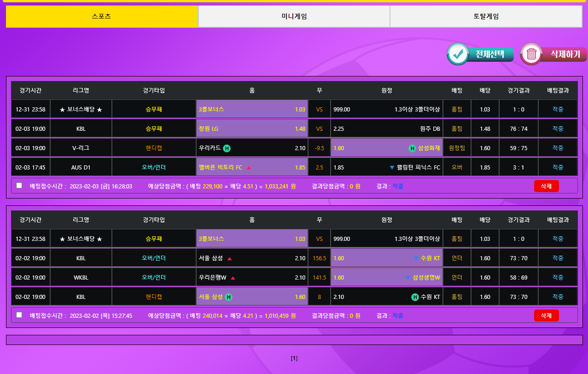Go to page [1] in pagination
This screenshot has width=588, height=374.
pyautogui.click(x=294, y=358)
